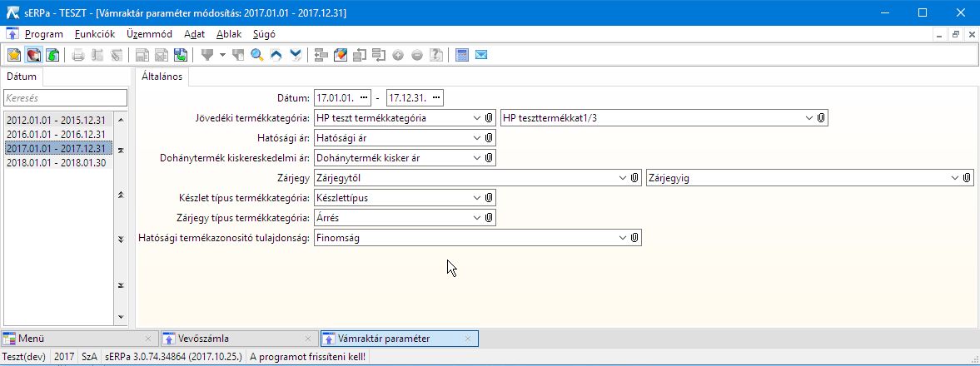Click the notepad with eraser toolbar icon
The height and width of the screenshot is (366, 980).
(341, 55)
